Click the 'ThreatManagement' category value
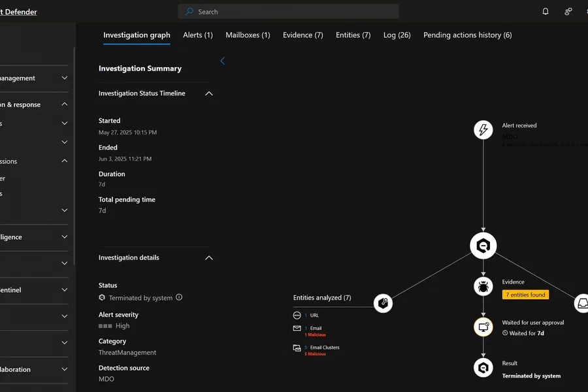 click(x=127, y=353)
